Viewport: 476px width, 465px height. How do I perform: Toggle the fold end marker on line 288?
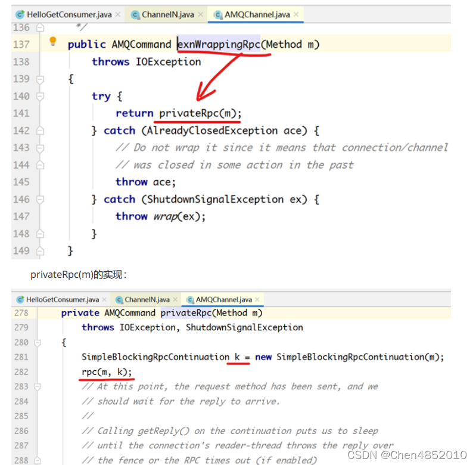coord(38,460)
